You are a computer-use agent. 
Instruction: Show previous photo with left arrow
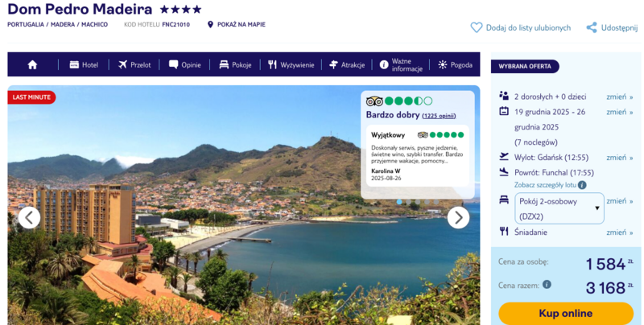click(29, 217)
